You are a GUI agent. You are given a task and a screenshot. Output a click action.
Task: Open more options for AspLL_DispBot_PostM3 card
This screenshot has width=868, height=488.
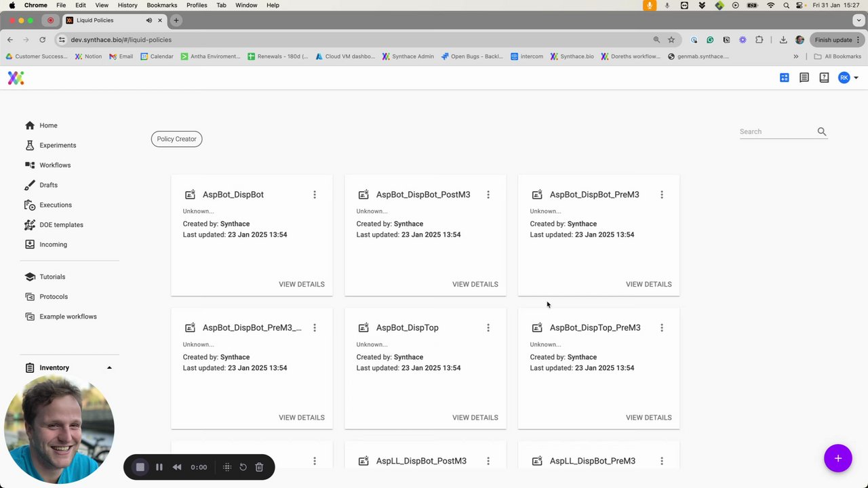488,461
